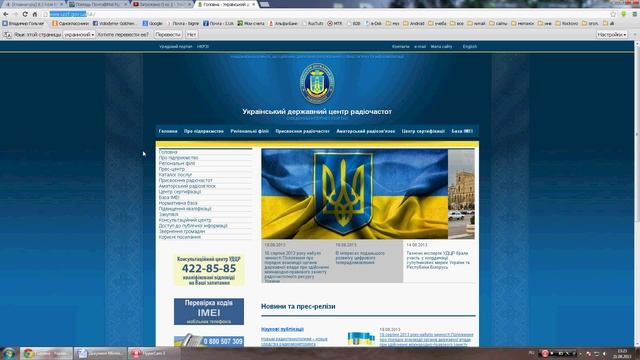This screenshot has height=360, width=640.
Task: Open Присвоєння радіочастот in the nav bar
Action: 302,131
